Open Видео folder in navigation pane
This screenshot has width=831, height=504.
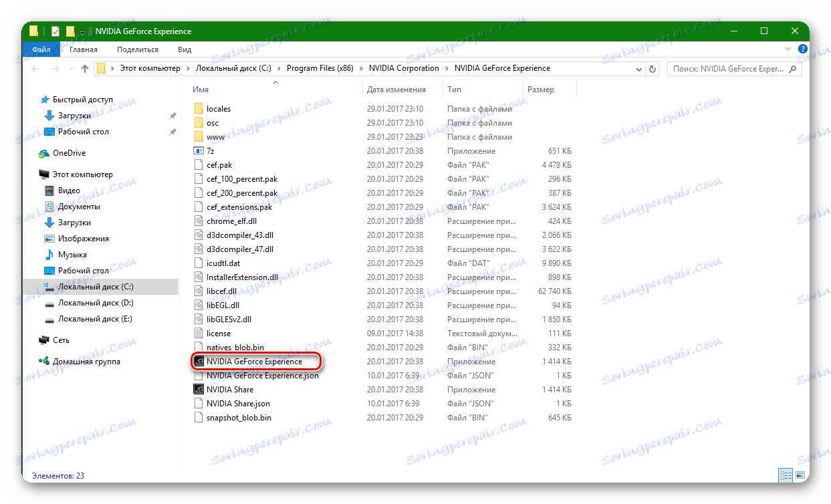tap(69, 191)
